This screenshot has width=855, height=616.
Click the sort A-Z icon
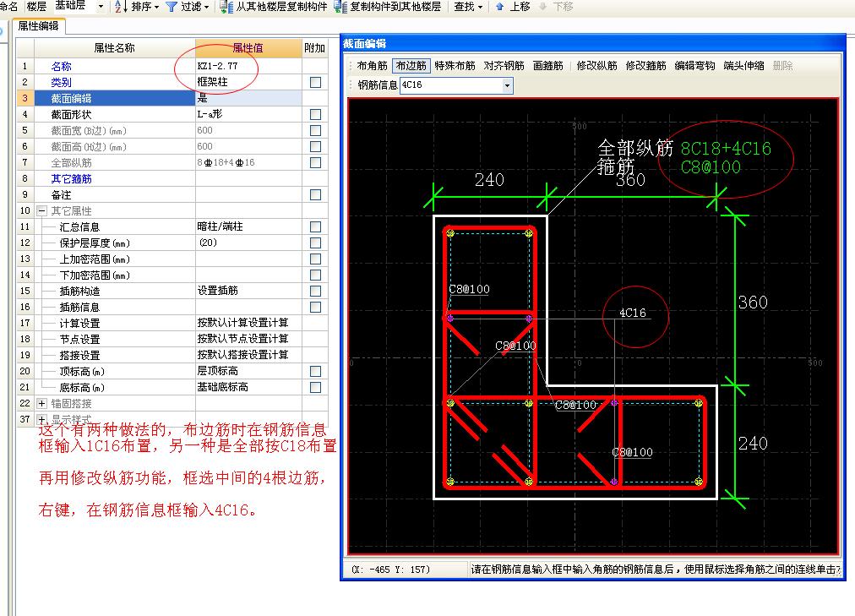(x=121, y=7)
